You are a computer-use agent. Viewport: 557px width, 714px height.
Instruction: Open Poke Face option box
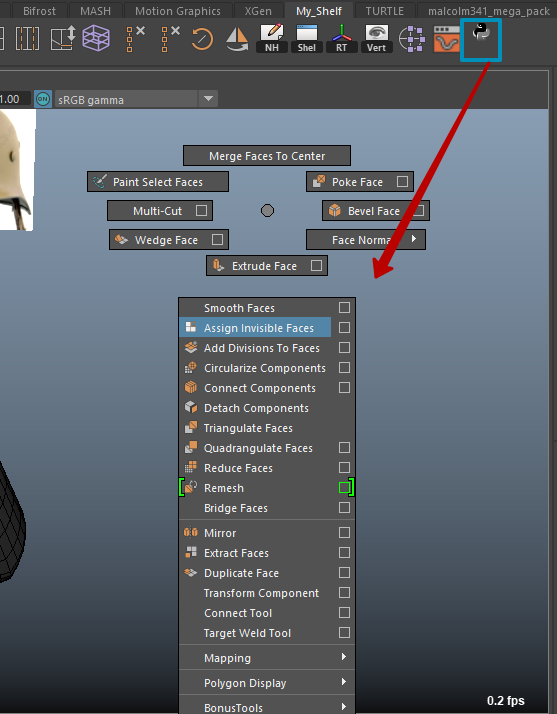(402, 181)
